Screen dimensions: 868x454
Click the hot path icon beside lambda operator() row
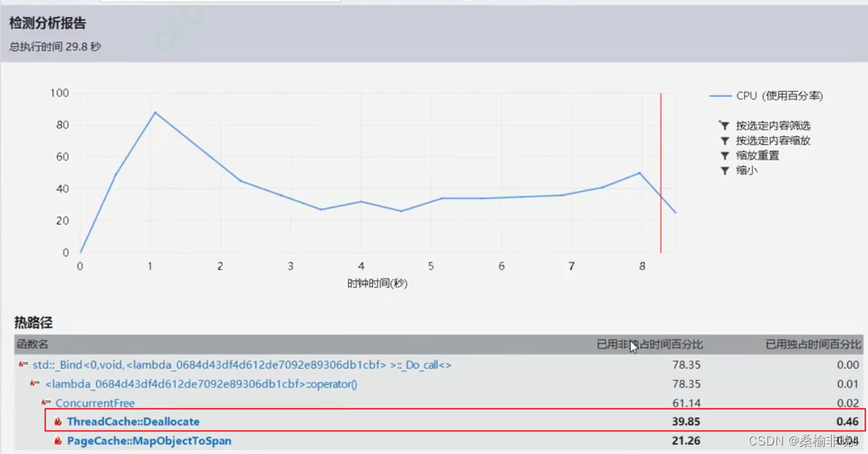click(35, 384)
